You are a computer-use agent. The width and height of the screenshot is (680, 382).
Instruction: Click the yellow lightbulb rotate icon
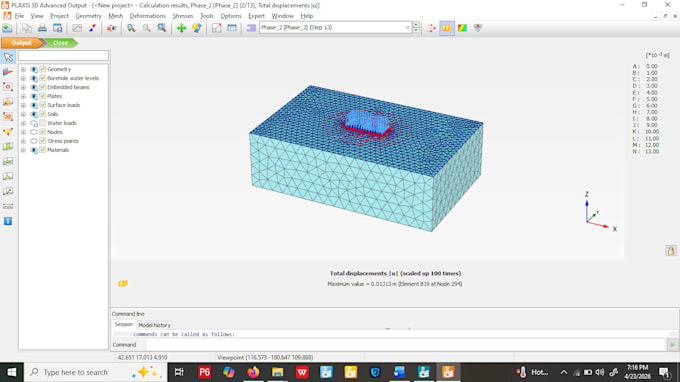click(x=197, y=28)
